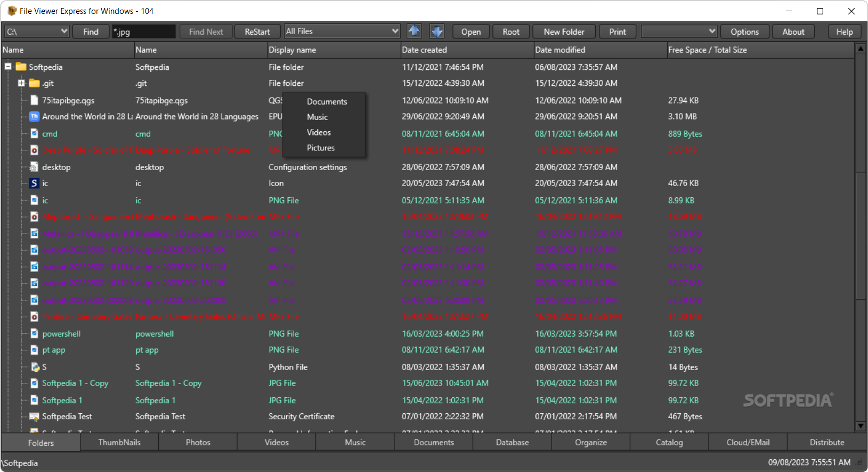Switch to the Folders tab
The height and width of the screenshot is (472, 868).
(41, 443)
